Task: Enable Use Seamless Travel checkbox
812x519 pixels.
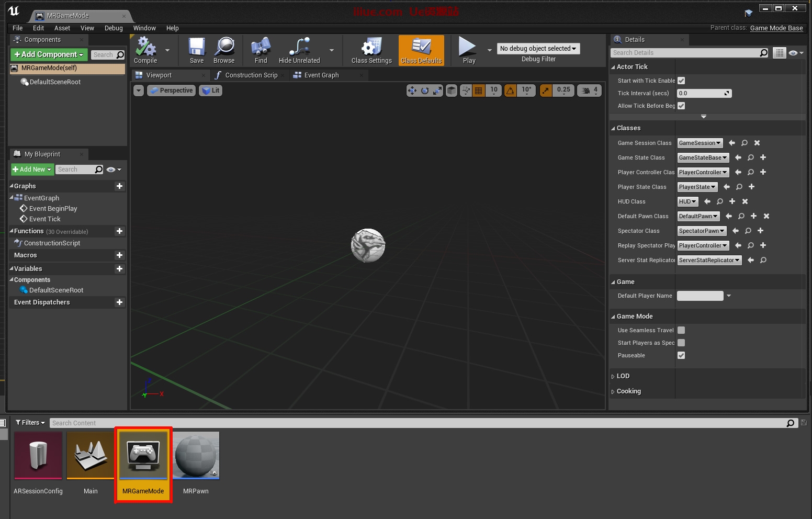Action: 681,330
